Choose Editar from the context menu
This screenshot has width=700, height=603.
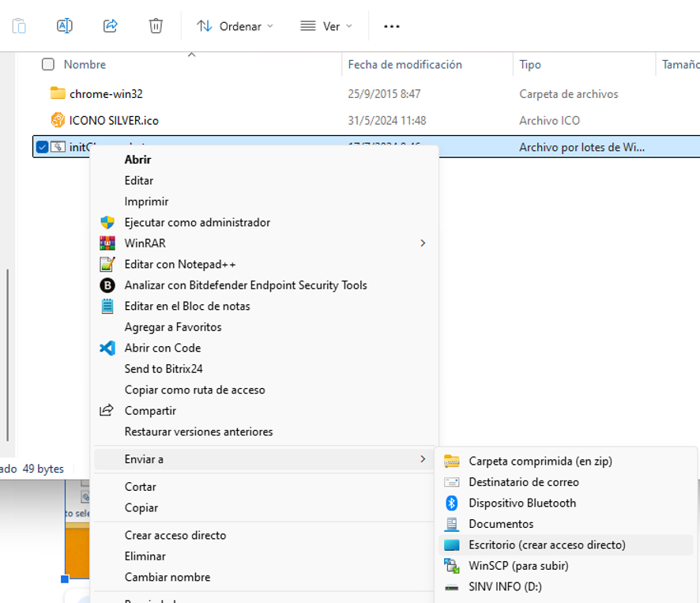(139, 180)
